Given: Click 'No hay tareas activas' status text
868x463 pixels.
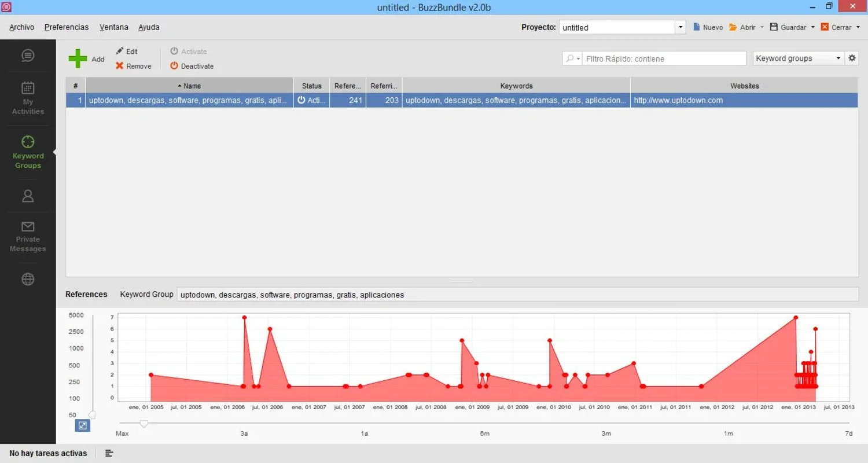Looking at the screenshot, I should [49, 453].
